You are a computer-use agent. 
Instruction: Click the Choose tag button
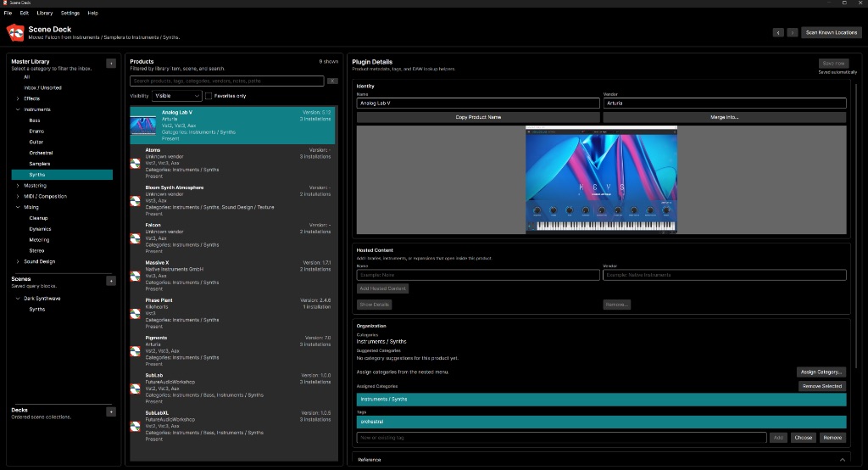pyautogui.click(x=804, y=438)
